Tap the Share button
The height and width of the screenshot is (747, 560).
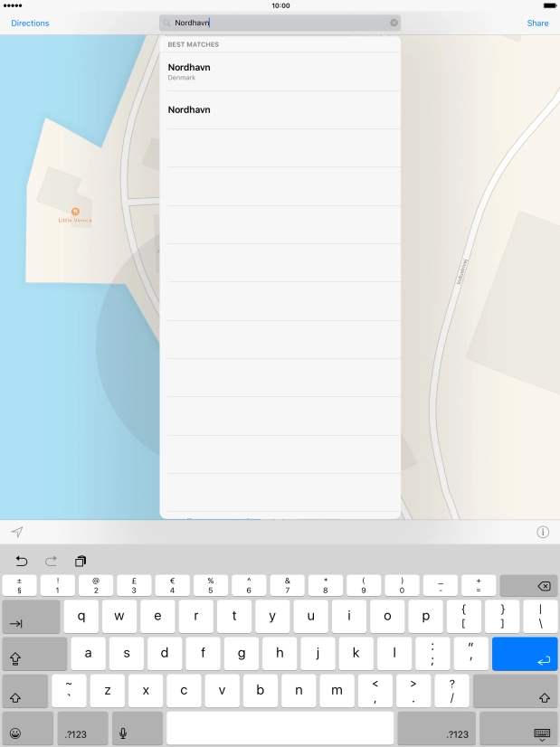(537, 23)
